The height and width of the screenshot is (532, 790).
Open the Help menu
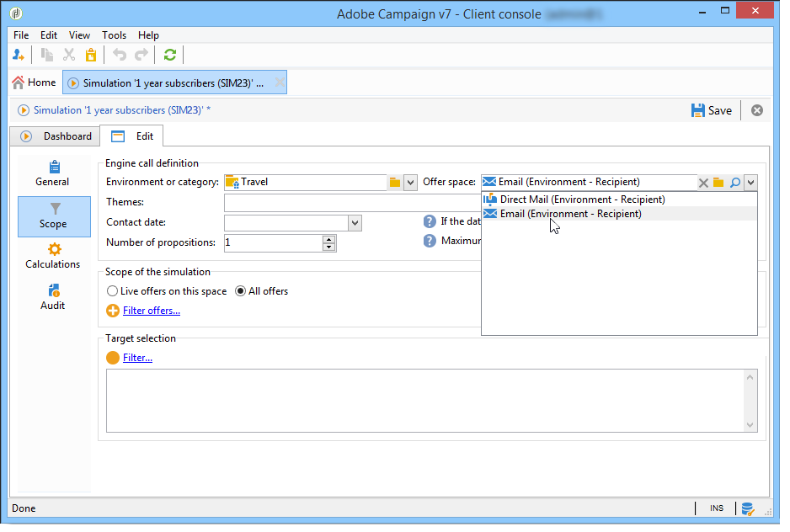pyautogui.click(x=148, y=35)
